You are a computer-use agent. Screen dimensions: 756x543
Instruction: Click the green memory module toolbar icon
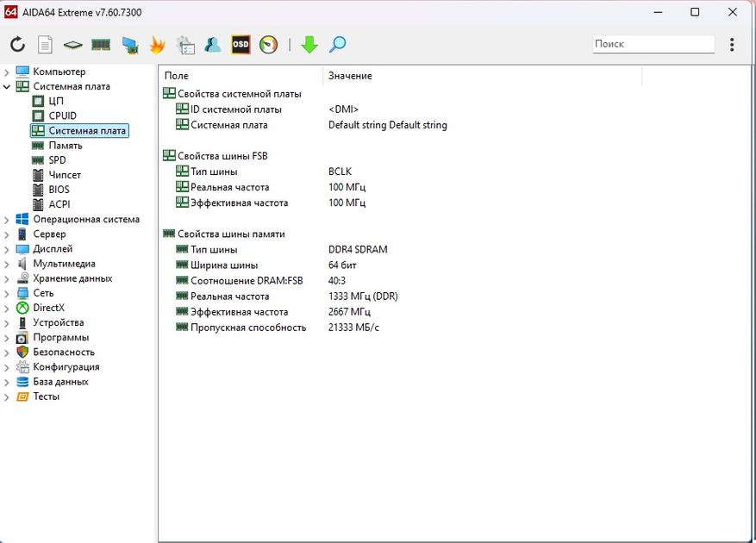pyautogui.click(x=101, y=45)
